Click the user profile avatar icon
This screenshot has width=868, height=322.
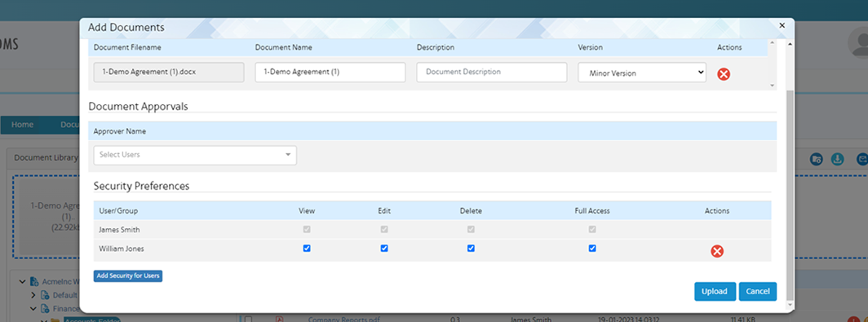[x=858, y=42]
